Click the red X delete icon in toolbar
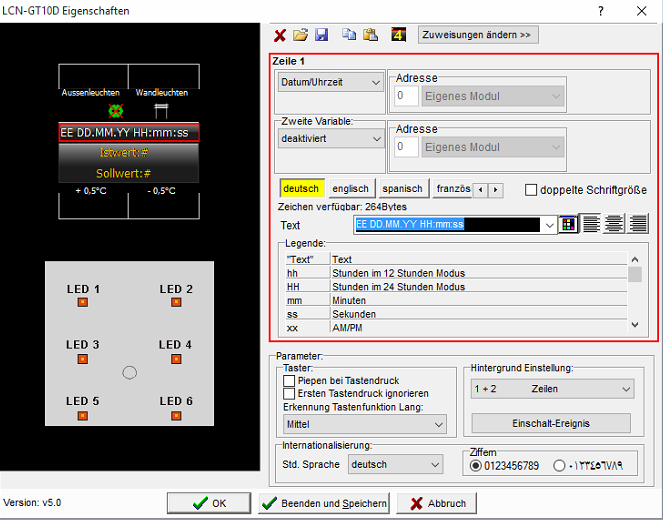 [x=280, y=35]
